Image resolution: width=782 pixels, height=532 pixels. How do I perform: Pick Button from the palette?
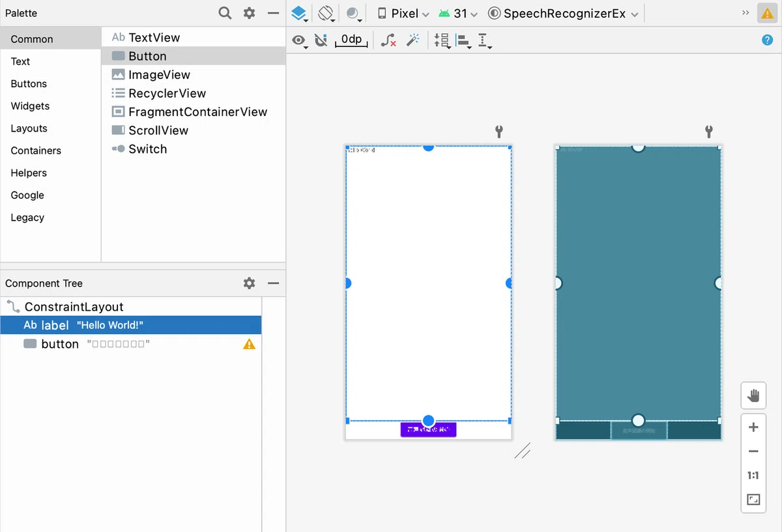(194, 56)
